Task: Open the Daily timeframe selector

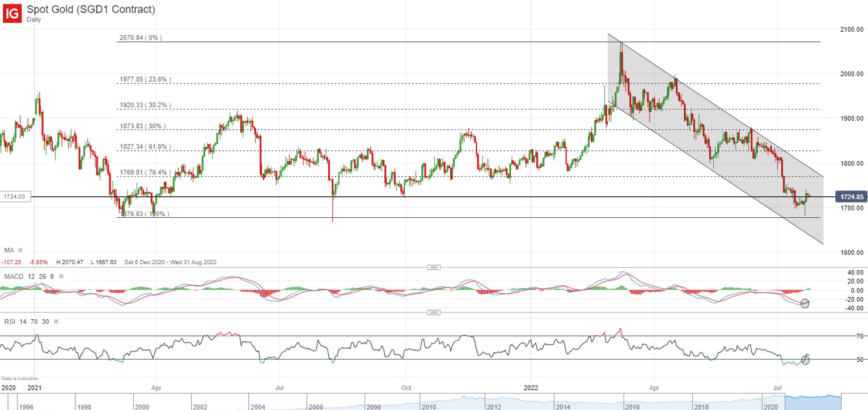Action: point(34,19)
